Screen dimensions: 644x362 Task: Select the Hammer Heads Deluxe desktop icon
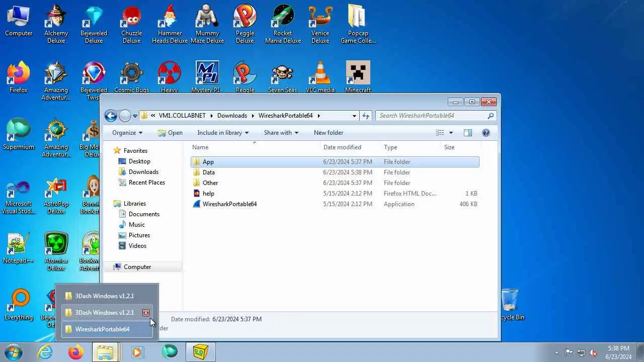point(170,24)
